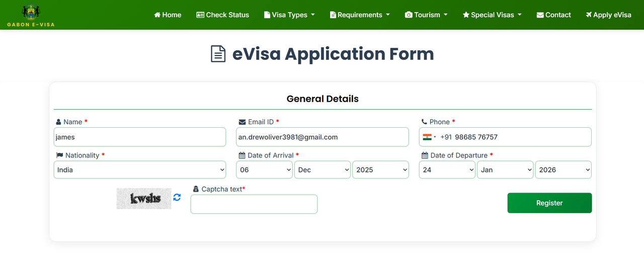The image size is (644, 258).
Task: Open the Nationality dropdown showing India
Action: tap(140, 170)
